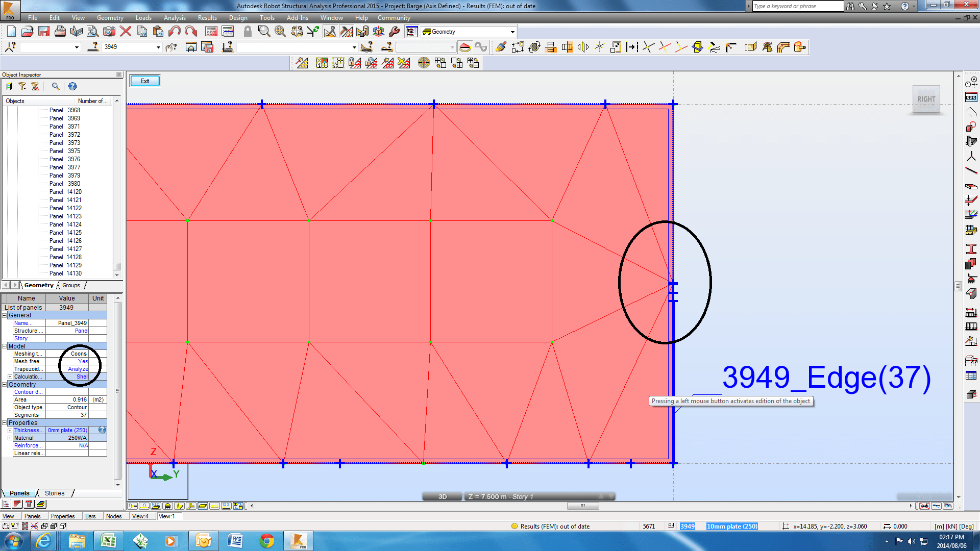Viewport: 980px width, 551px height.
Task: Collapse the Model section in properties
Action: click(x=5, y=346)
